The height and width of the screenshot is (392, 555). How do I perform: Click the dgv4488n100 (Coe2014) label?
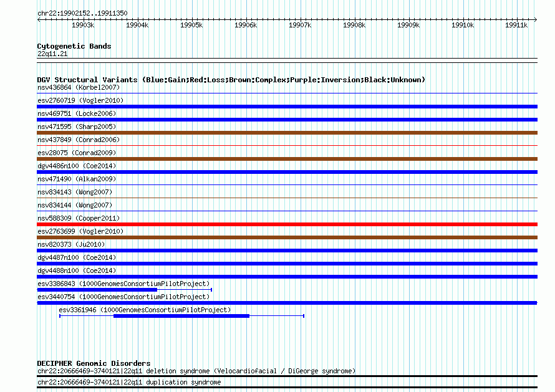(77, 270)
